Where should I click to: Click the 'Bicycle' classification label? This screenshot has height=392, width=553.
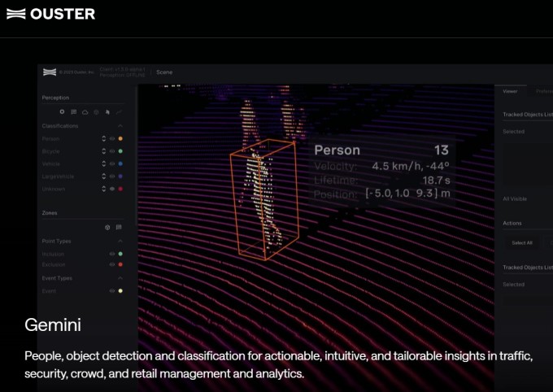pyautogui.click(x=50, y=151)
